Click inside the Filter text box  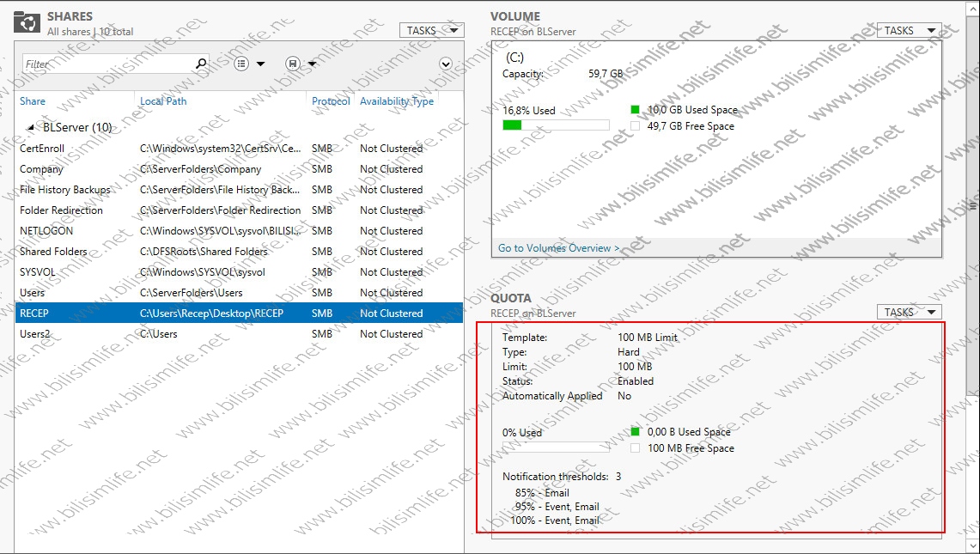[x=109, y=64]
